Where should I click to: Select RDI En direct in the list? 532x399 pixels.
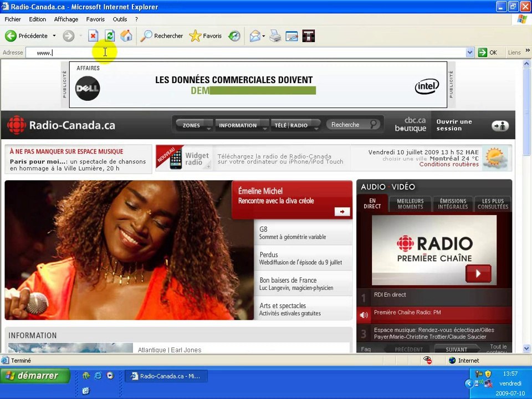(x=434, y=297)
